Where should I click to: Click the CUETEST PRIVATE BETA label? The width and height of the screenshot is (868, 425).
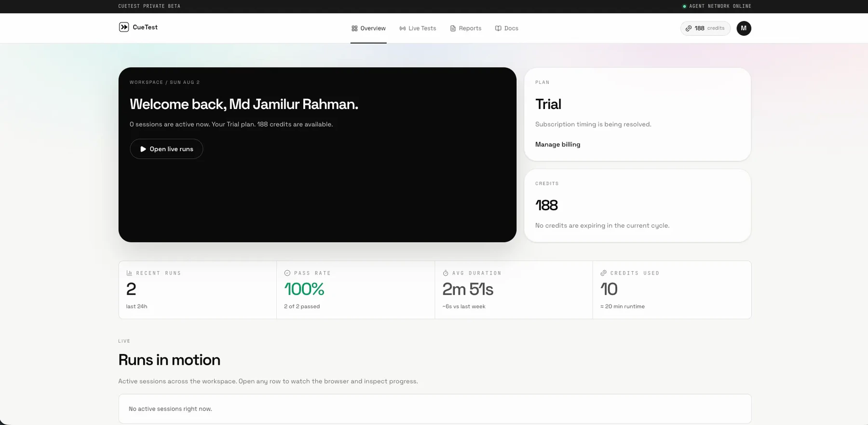tap(149, 6)
